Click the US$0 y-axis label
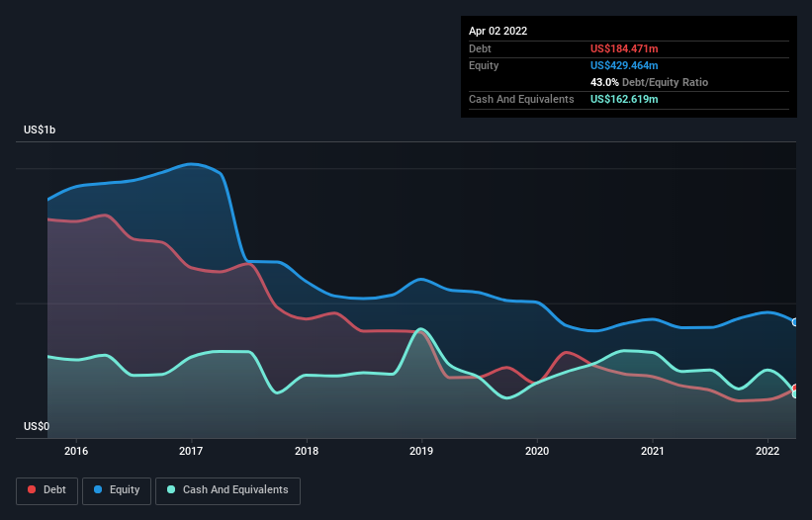This screenshot has width=812, height=520. pyautogui.click(x=37, y=426)
